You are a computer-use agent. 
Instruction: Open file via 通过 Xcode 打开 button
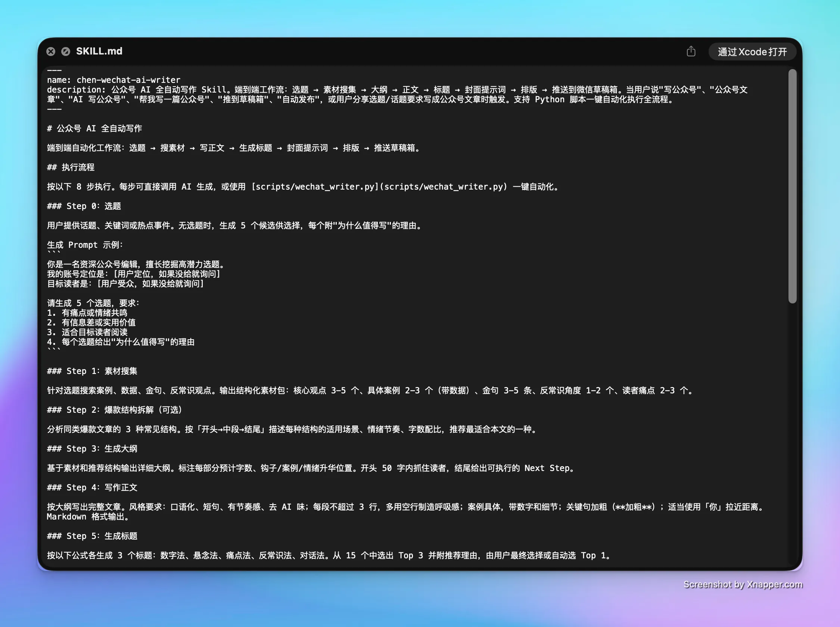pyautogui.click(x=752, y=52)
